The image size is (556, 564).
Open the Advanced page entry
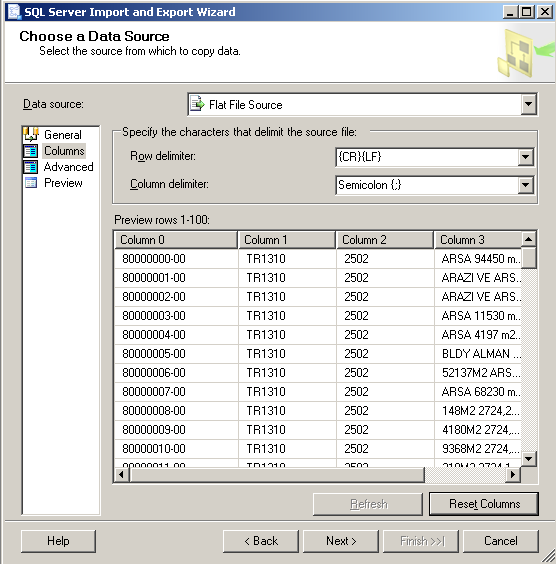(x=68, y=167)
